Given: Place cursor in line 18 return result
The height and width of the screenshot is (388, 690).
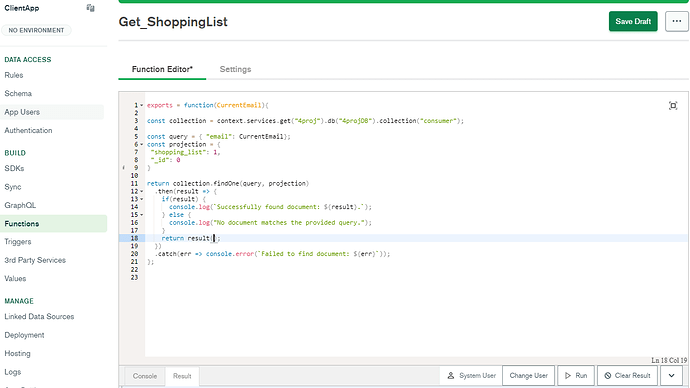Looking at the screenshot, I should (191, 238).
